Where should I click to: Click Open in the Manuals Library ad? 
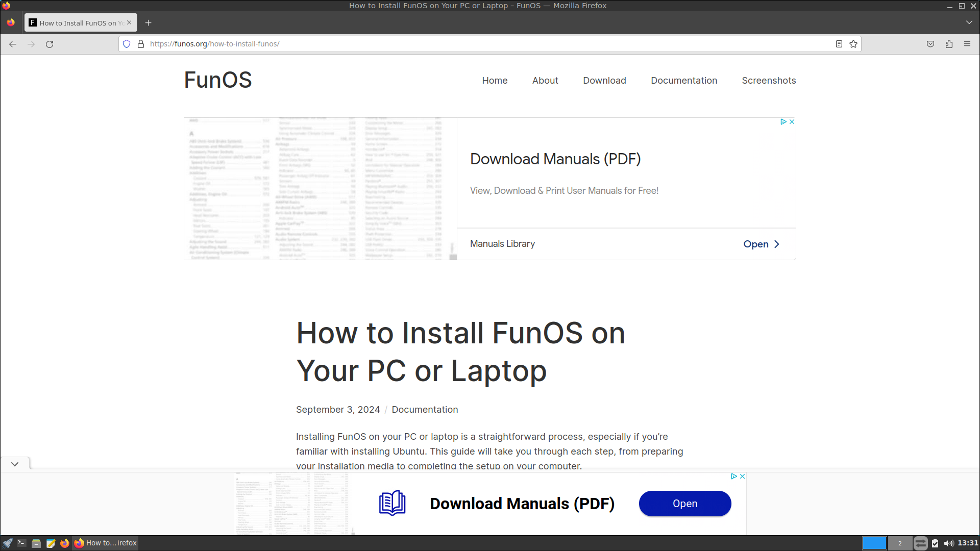761,244
